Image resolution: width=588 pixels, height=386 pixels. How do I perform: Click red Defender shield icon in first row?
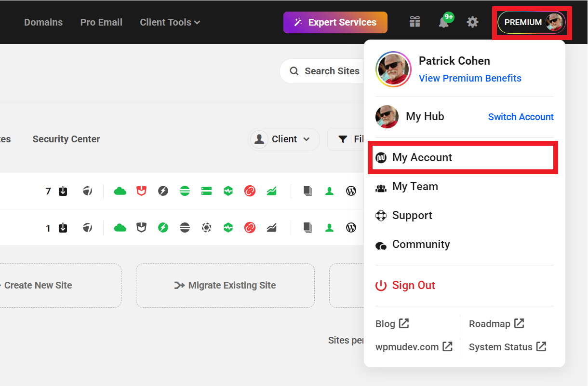(141, 191)
